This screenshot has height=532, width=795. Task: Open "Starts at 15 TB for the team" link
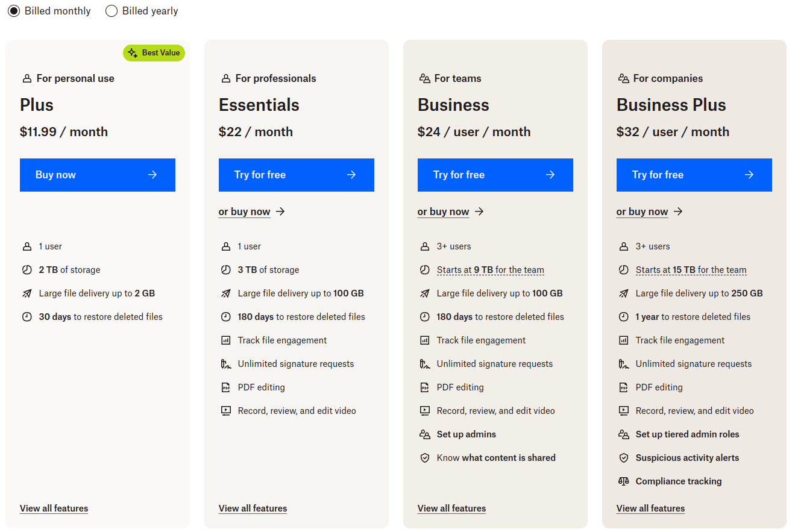691,269
